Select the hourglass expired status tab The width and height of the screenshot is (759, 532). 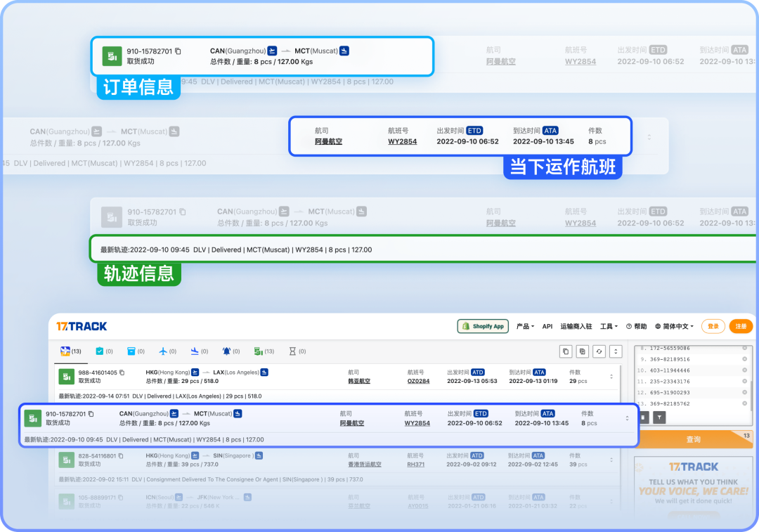point(297,351)
